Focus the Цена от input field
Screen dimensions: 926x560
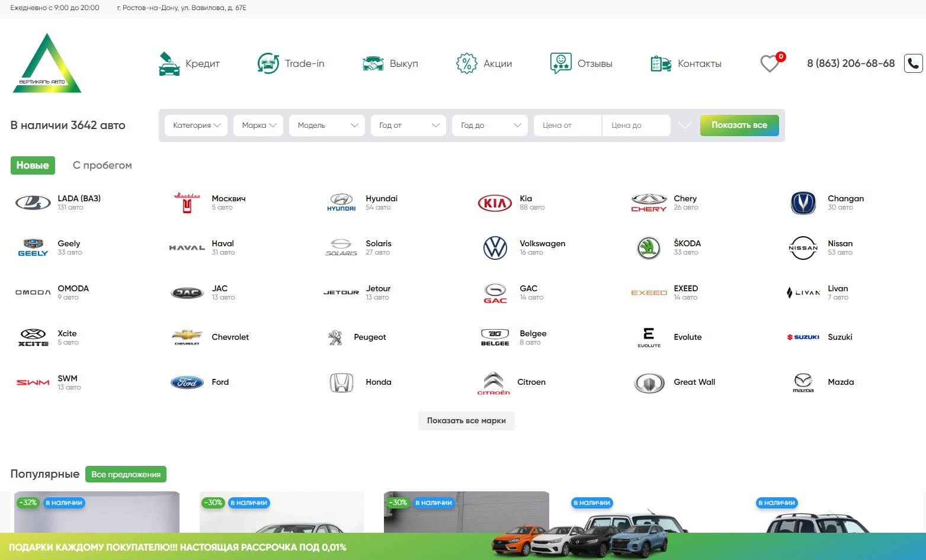tap(567, 125)
